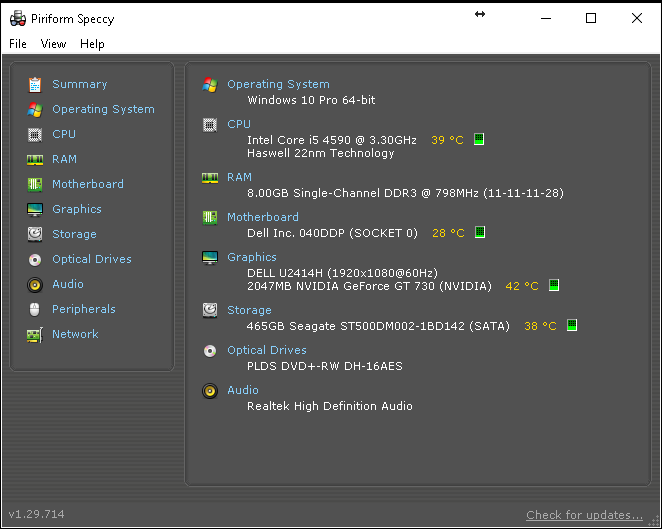Click the Optical Drives disc icon in sidebar

(35, 259)
